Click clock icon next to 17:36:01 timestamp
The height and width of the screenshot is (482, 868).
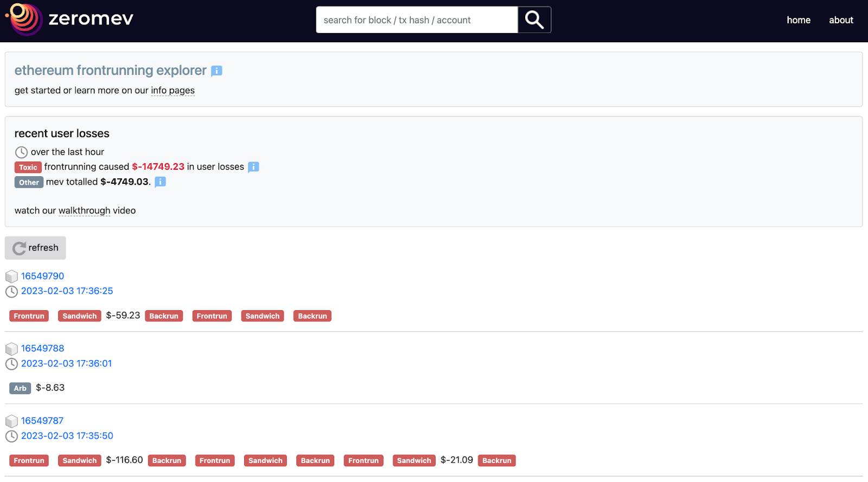[11, 364]
